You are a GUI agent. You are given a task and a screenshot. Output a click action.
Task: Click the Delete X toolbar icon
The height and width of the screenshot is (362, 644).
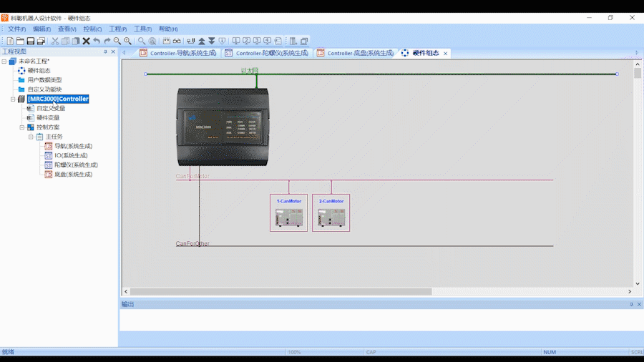[x=87, y=41]
